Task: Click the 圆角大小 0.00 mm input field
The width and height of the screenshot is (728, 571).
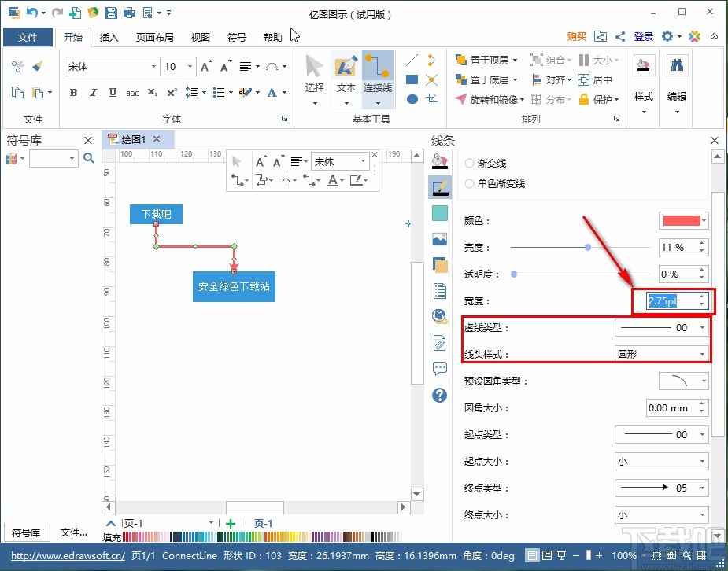Action: pyautogui.click(x=671, y=407)
